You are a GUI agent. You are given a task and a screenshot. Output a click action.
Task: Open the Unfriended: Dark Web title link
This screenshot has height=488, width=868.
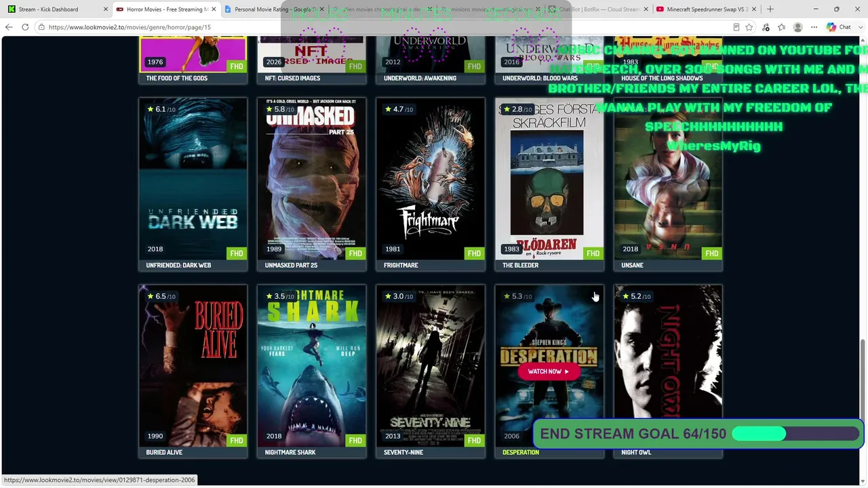[178, 265]
